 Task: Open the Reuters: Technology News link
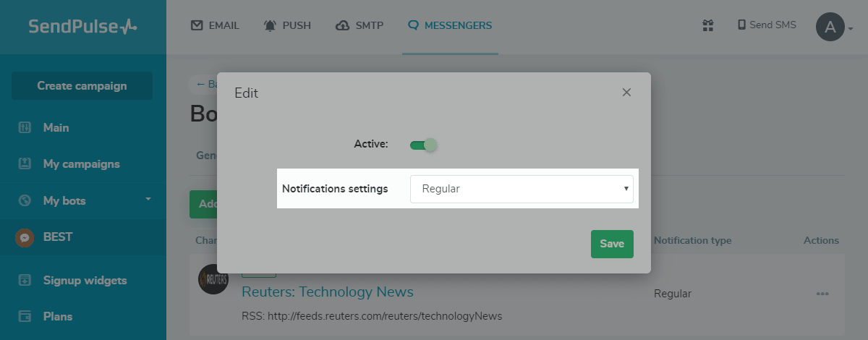click(328, 292)
